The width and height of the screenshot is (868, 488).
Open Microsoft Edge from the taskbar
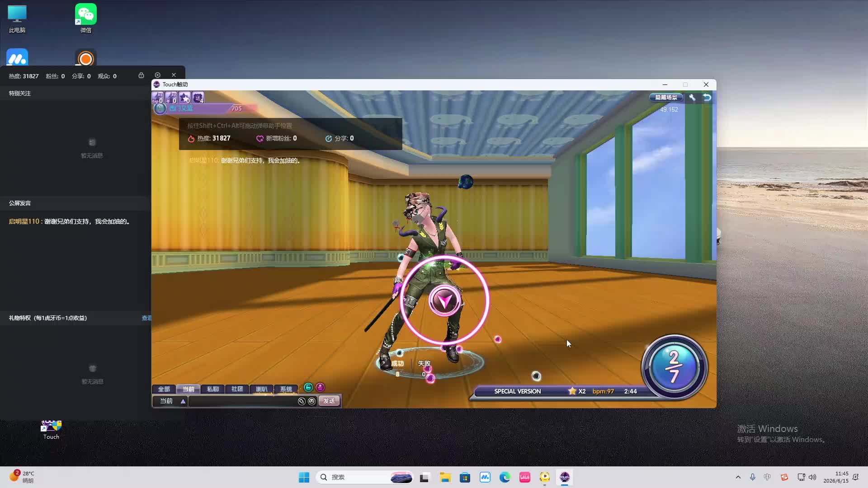[x=505, y=477]
